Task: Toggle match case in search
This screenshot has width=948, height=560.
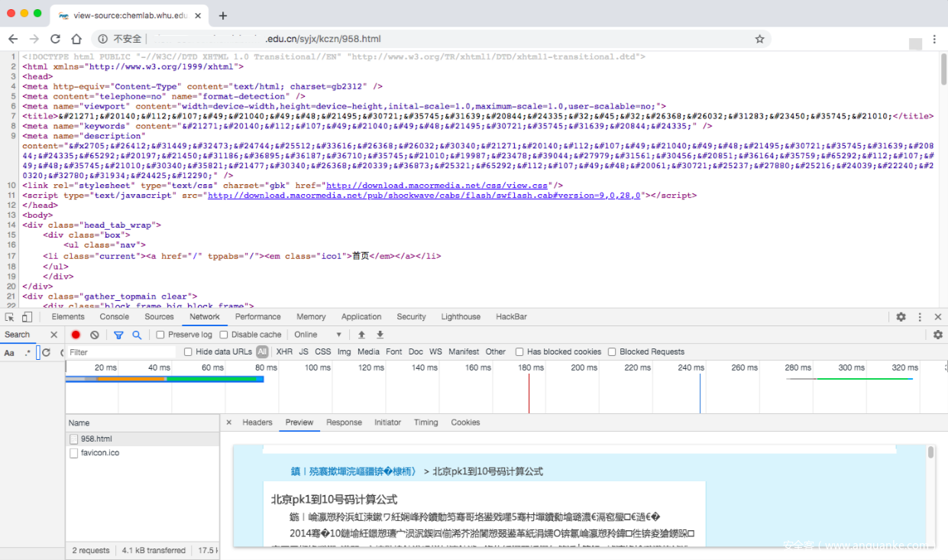Action: coord(9,353)
